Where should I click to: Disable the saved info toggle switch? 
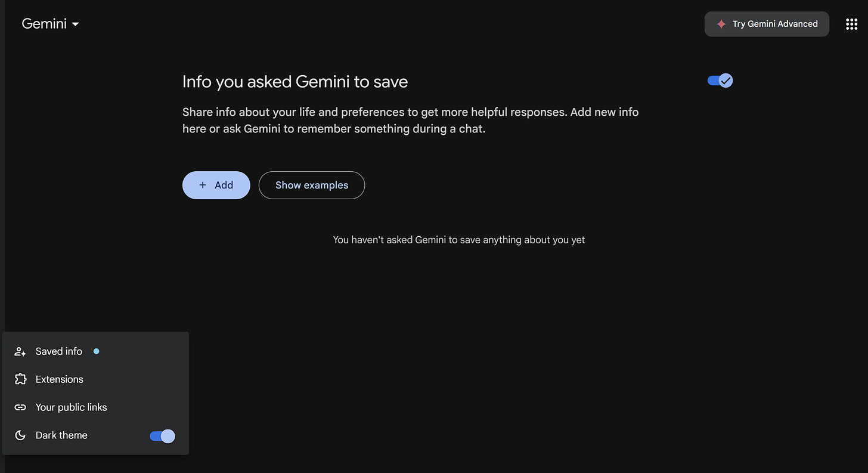pos(720,81)
